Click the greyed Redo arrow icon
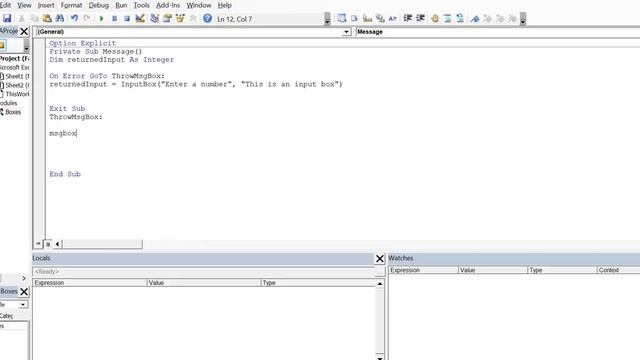The height and width of the screenshot is (360, 640). point(87,18)
